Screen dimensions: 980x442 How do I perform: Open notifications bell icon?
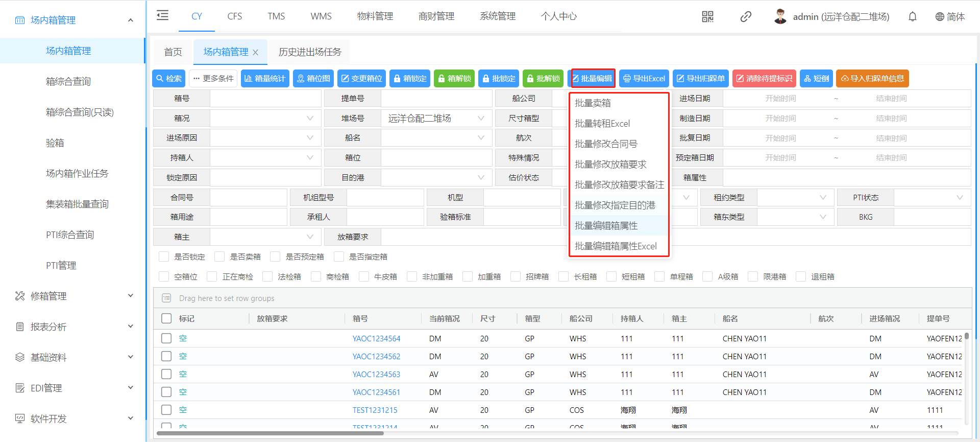tap(912, 17)
